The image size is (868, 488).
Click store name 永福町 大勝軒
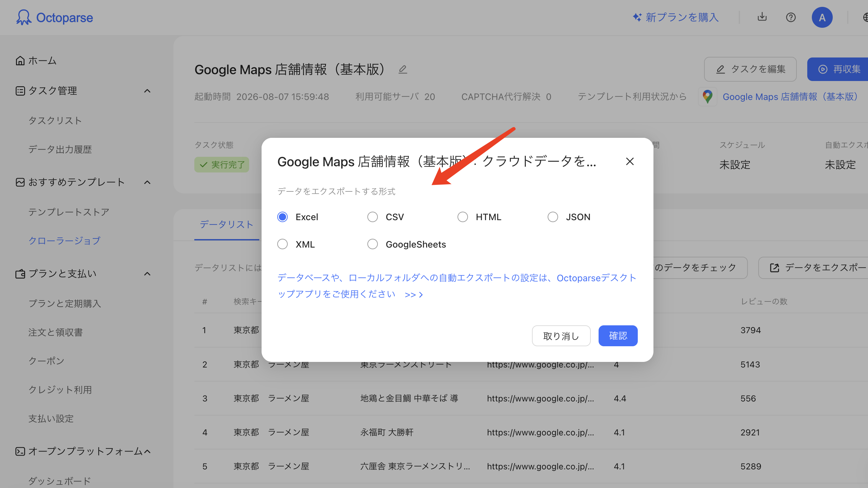coord(387,432)
